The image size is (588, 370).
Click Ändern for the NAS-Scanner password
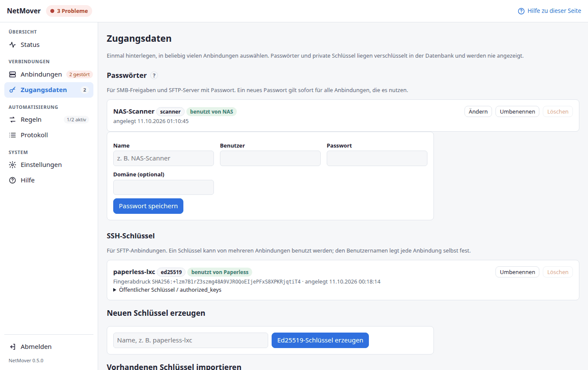pyautogui.click(x=478, y=111)
